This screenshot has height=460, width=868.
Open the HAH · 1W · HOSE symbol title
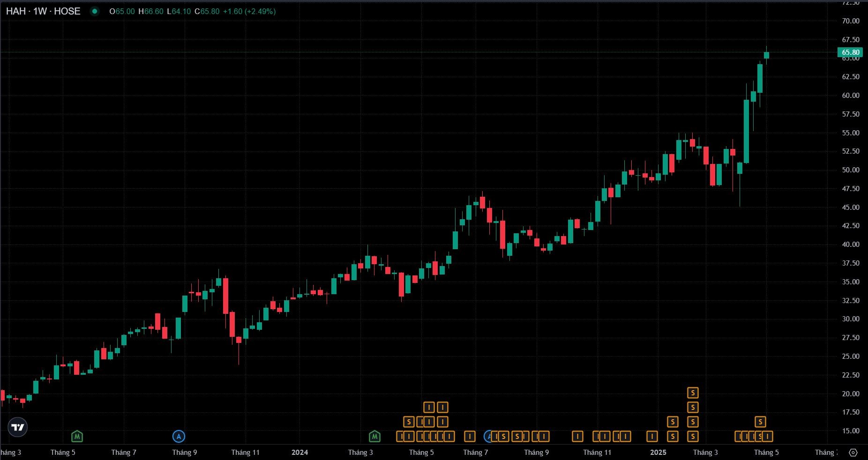[43, 11]
